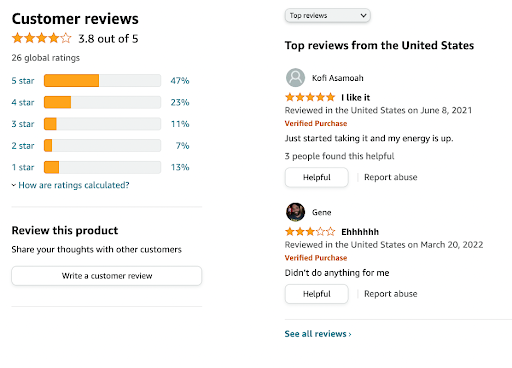Click the Write a customer review button
512x368 pixels.
pos(107,276)
